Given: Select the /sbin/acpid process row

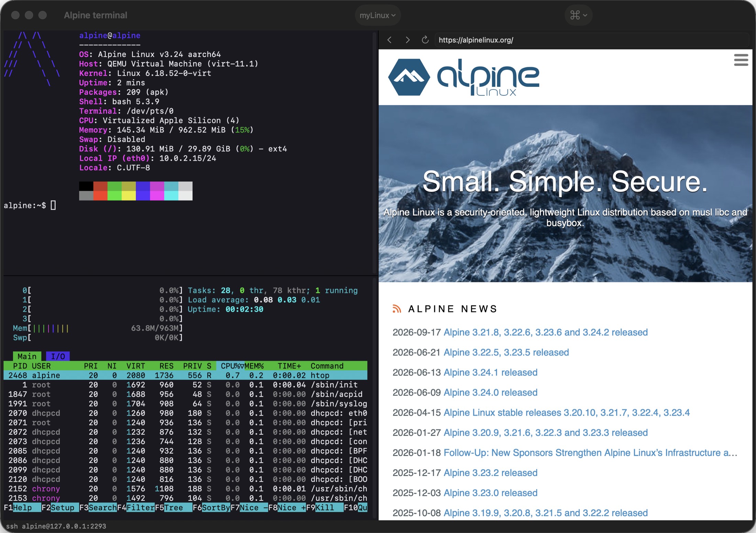Looking at the screenshot, I should point(186,394).
